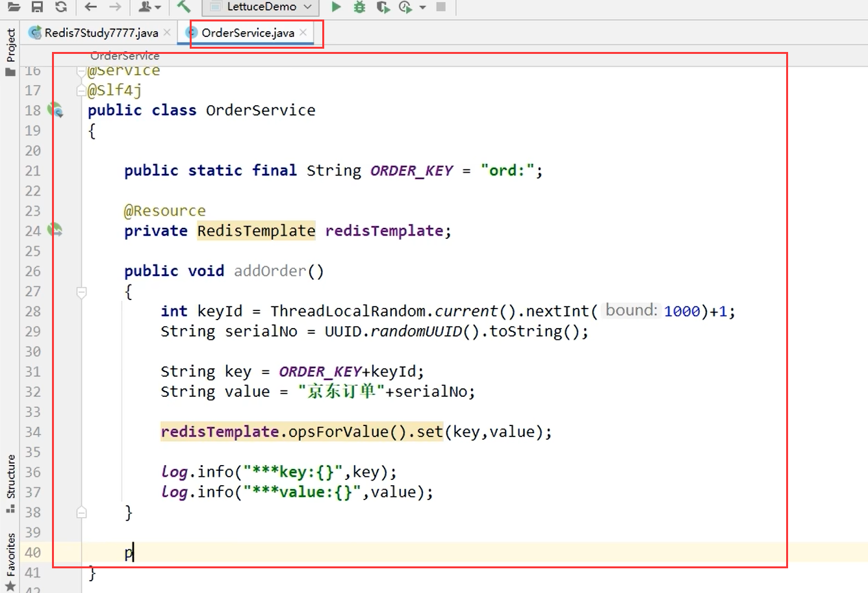Image resolution: width=868 pixels, height=593 pixels.
Task: Build project with the hammer icon
Action: tap(184, 6)
